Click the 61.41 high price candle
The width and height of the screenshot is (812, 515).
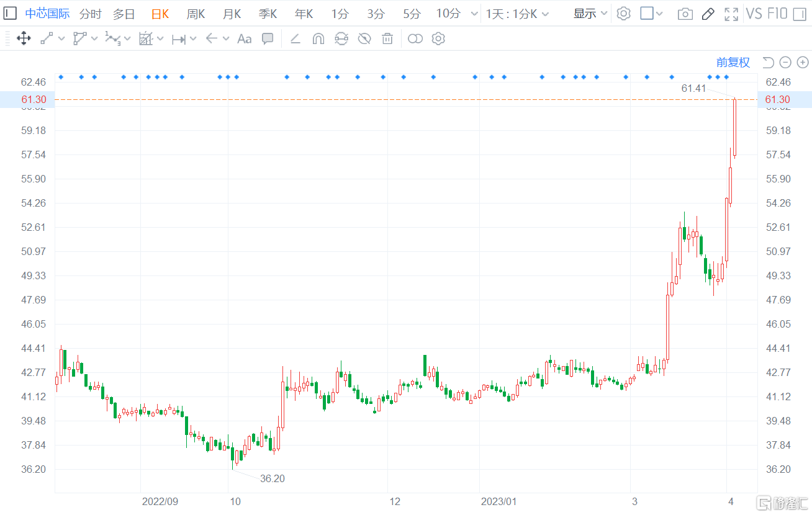coord(734,127)
